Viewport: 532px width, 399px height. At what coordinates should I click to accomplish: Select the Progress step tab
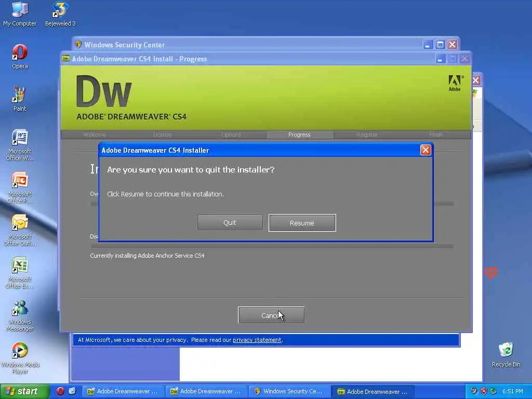(x=299, y=135)
